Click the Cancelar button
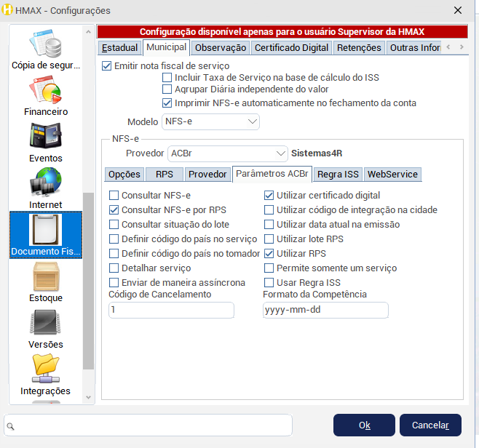This screenshot has width=479, height=448. [x=430, y=425]
